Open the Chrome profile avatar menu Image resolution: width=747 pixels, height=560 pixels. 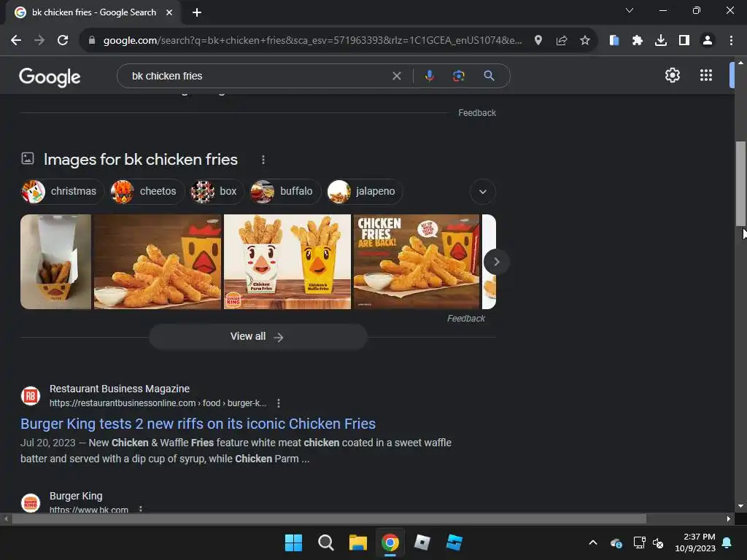708,41
